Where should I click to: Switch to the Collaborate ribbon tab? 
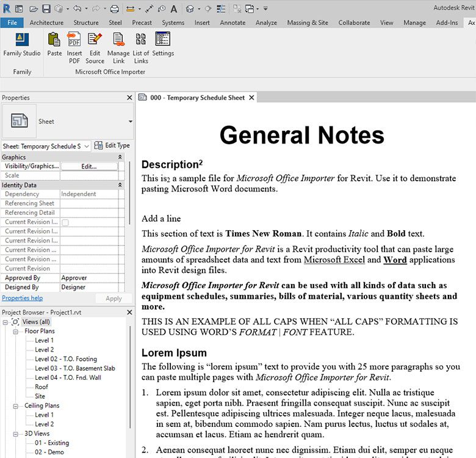(354, 23)
